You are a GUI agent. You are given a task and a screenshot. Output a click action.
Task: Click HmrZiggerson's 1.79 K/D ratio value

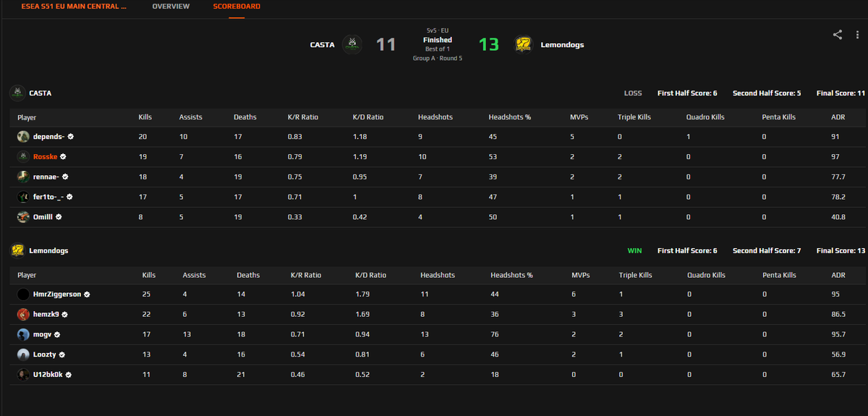[x=362, y=294]
